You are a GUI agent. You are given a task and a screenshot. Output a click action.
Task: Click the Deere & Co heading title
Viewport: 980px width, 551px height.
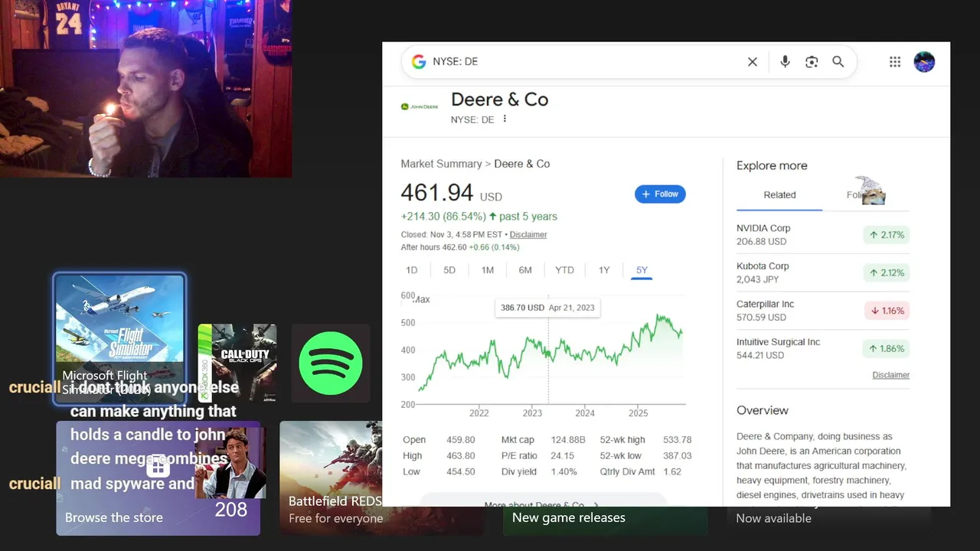(499, 99)
